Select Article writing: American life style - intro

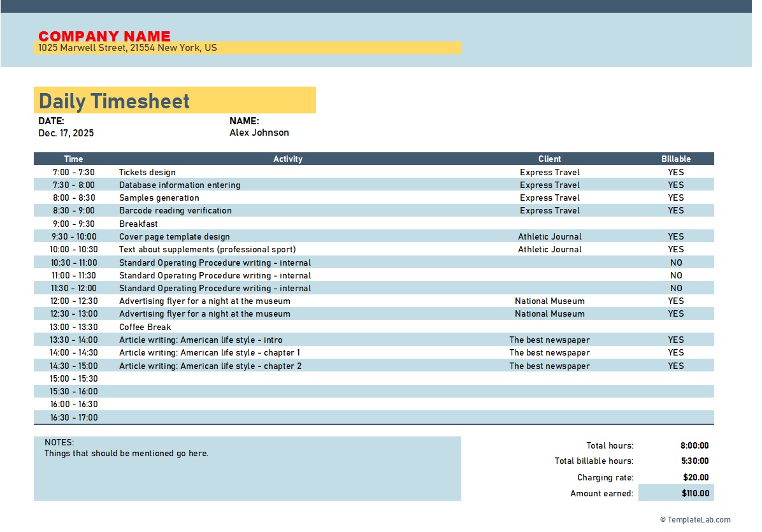(201, 340)
